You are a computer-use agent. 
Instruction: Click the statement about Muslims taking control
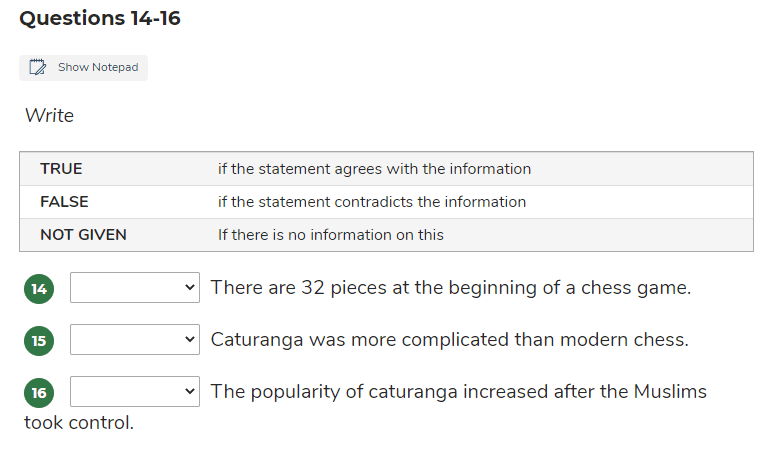(x=458, y=392)
